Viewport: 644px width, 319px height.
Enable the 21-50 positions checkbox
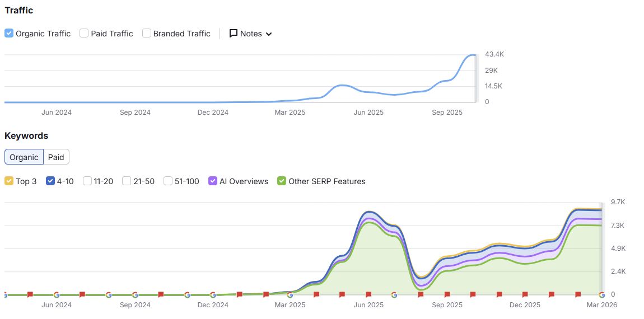[x=127, y=181]
